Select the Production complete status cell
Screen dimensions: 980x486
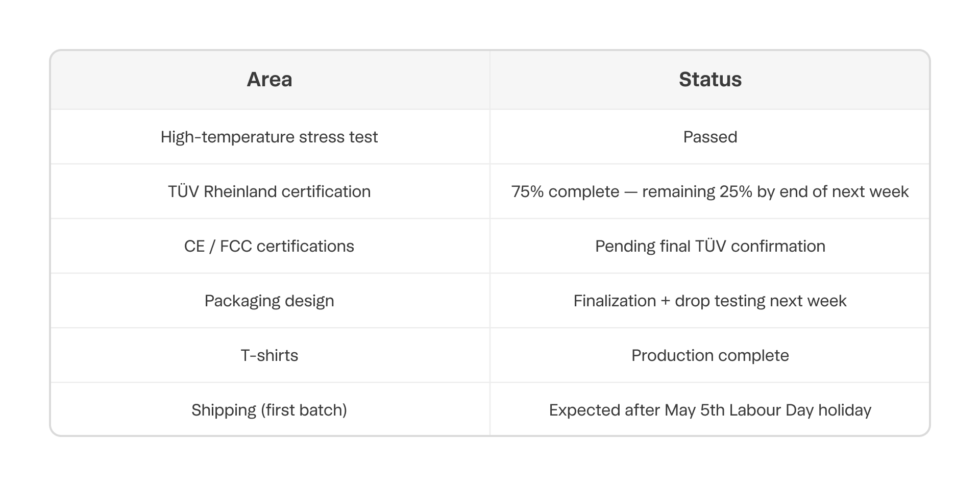(710, 355)
